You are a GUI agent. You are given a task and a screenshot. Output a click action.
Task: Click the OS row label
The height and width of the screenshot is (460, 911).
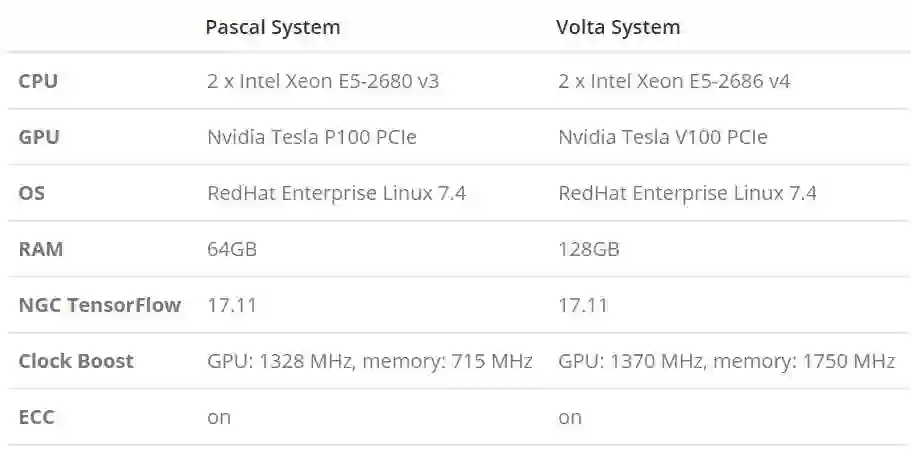(32, 193)
